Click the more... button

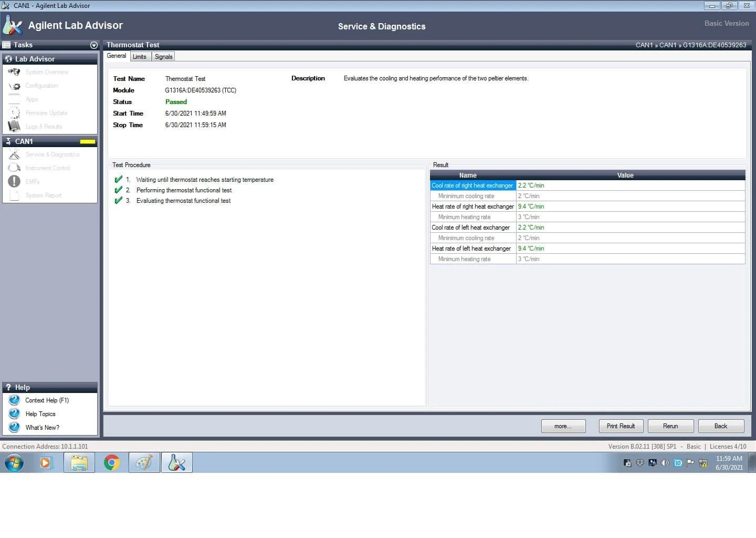click(563, 426)
